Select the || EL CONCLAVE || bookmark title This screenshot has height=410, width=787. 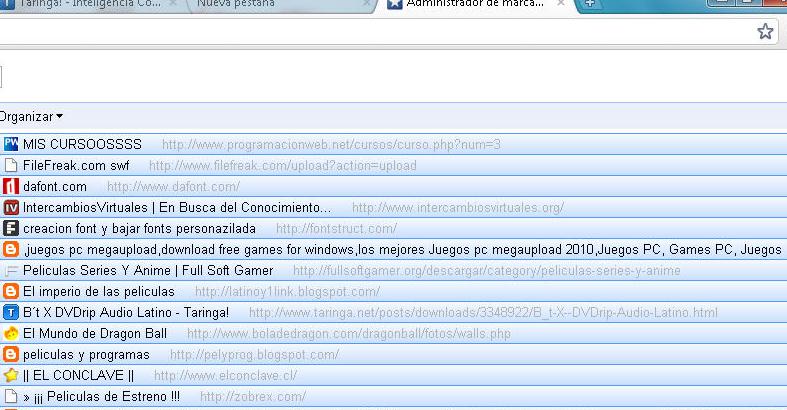78,375
